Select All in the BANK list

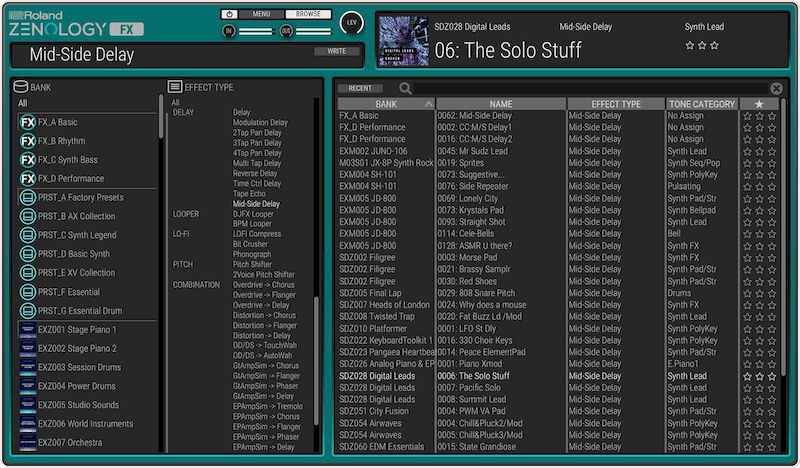pyautogui.click(x=22, y=104)
